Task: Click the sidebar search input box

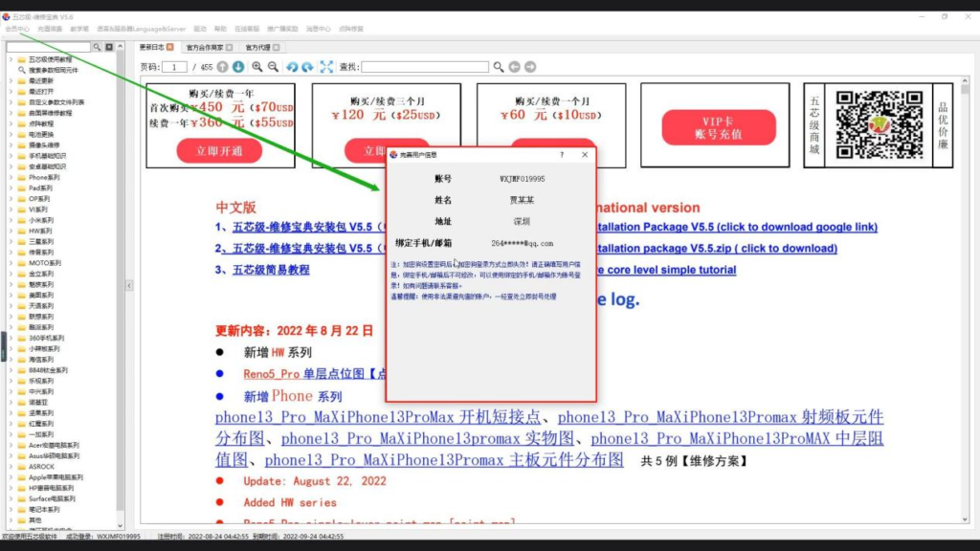Action: coord(49,47)
